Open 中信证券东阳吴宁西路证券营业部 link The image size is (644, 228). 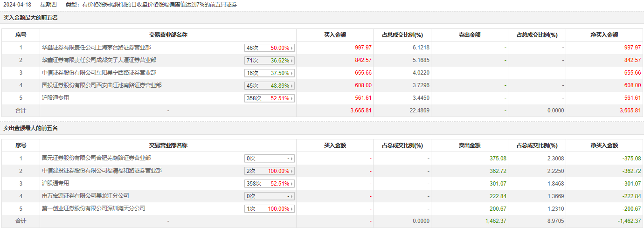99,73
